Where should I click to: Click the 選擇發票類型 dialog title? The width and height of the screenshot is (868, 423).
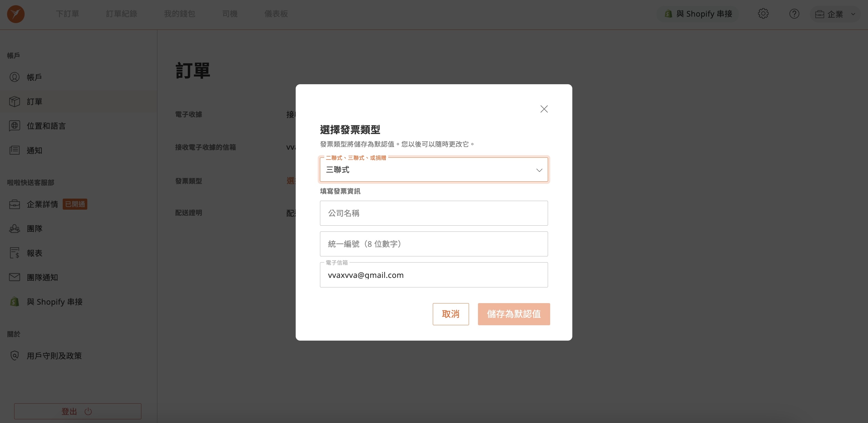pyautogui.click(x=350, y=129)
